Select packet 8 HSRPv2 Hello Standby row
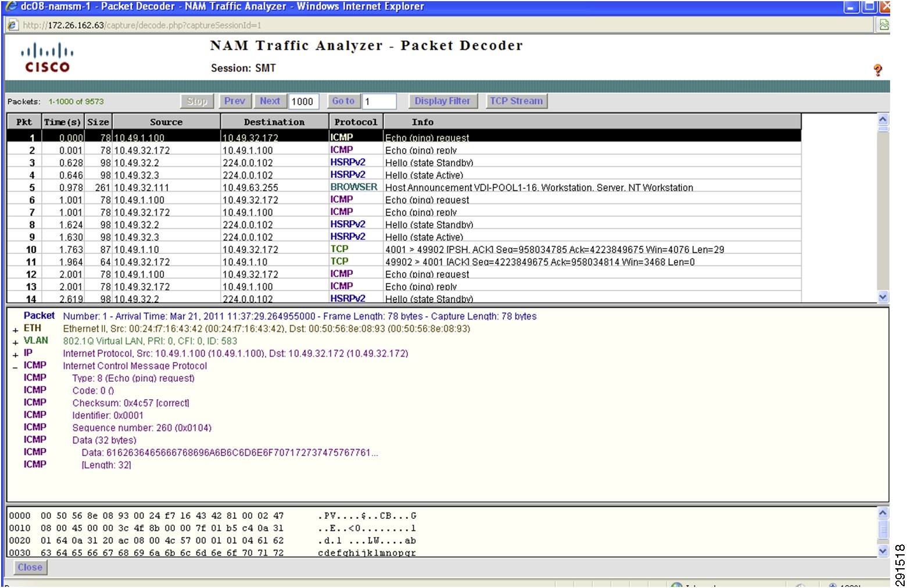Screen dimensions: 907x588 [x=404, y=224]
